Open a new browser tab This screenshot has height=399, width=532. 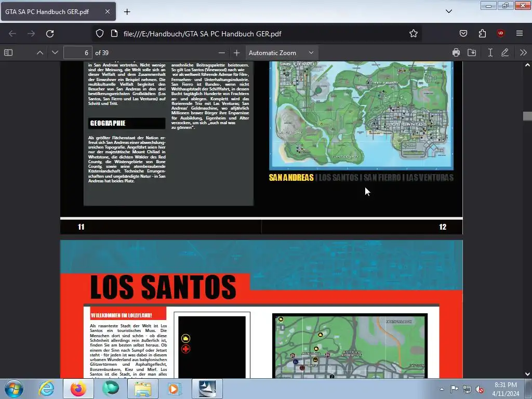(127, 12)
